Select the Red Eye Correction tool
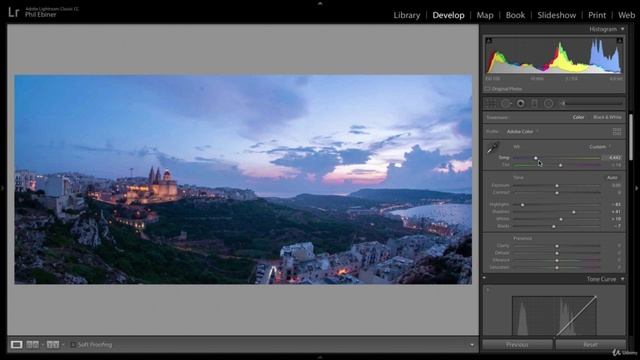Screen dimensions: 640x360 tap(520, 104)
